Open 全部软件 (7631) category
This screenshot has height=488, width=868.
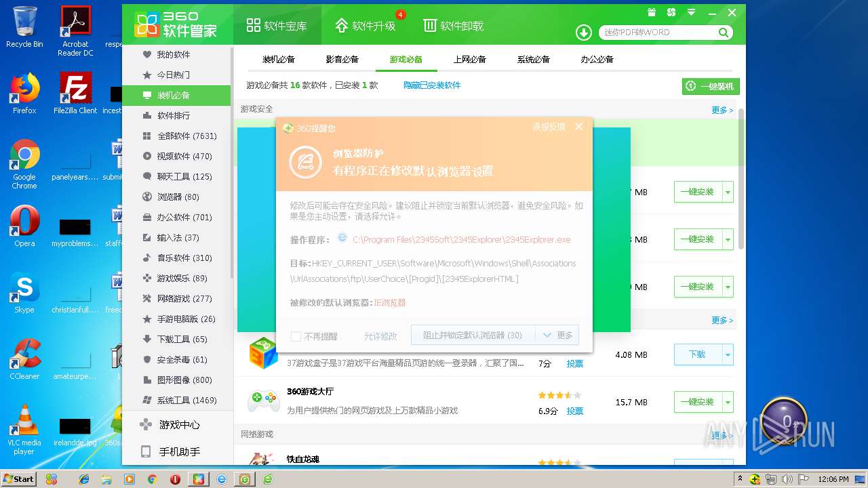(176, 136)
